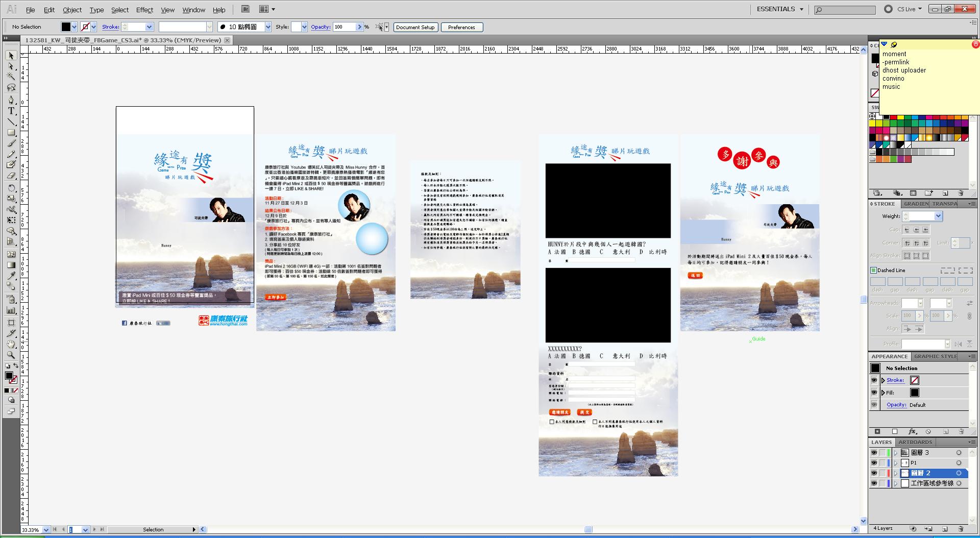Screen dimensions: 980x538
Task: Open the CS Live menu
Action: coord(910,9)
